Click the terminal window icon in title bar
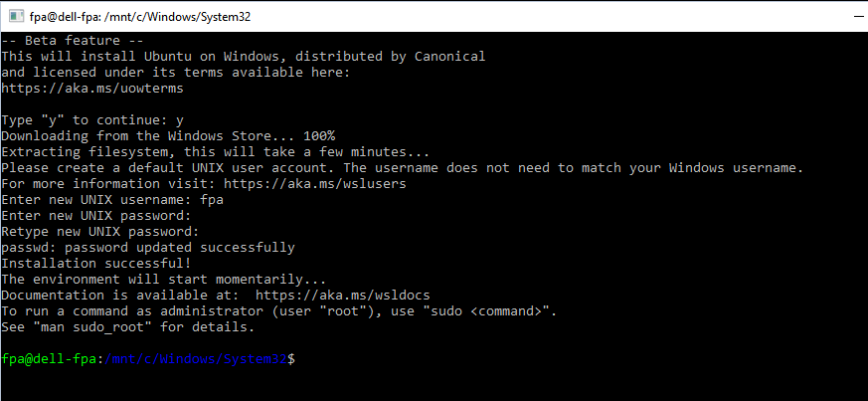This screenshot has height=401, width=868. coord(12,14)
